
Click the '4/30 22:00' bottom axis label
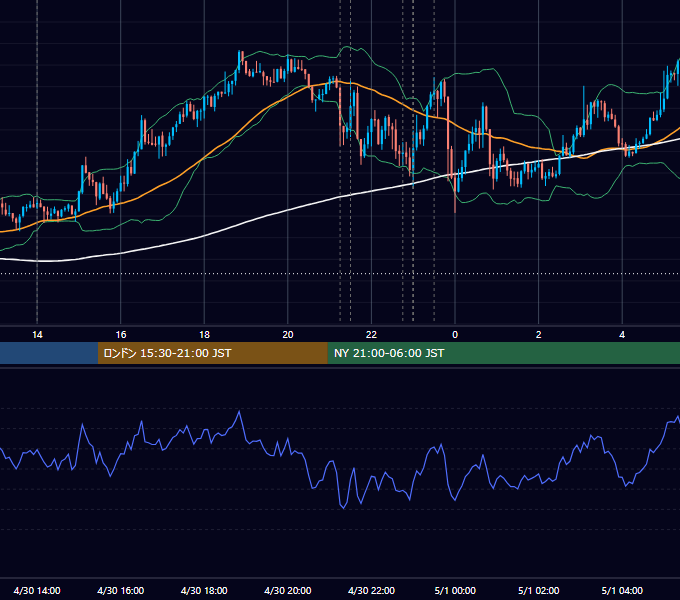(371, 590)
